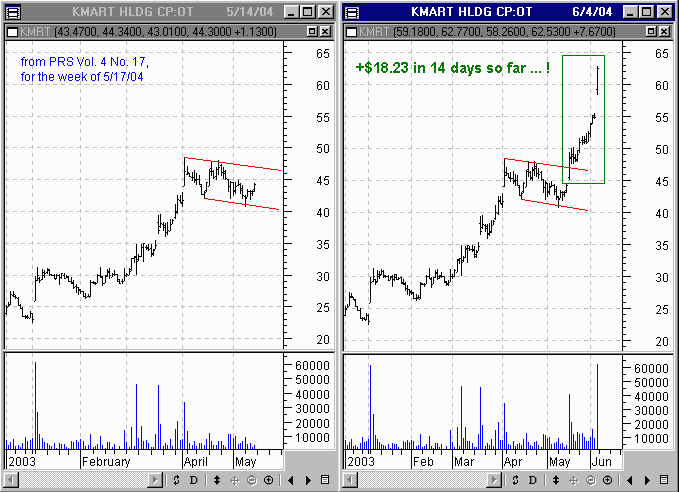Restore the inner KMRT chart pane in the 6/4/04 window
679x492 pixels.
point(651,31)
